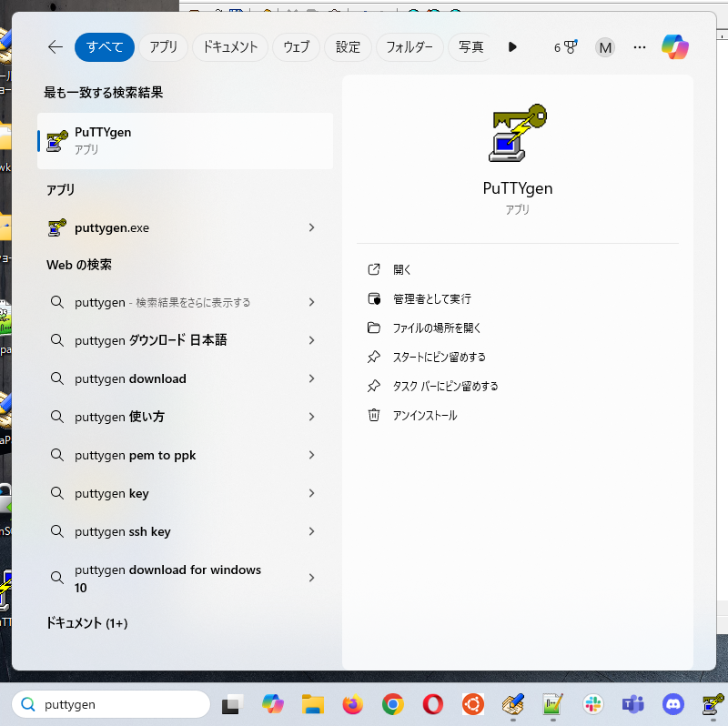
Task: Open Discord from the taskbar
Action: (x=673, y=705)
